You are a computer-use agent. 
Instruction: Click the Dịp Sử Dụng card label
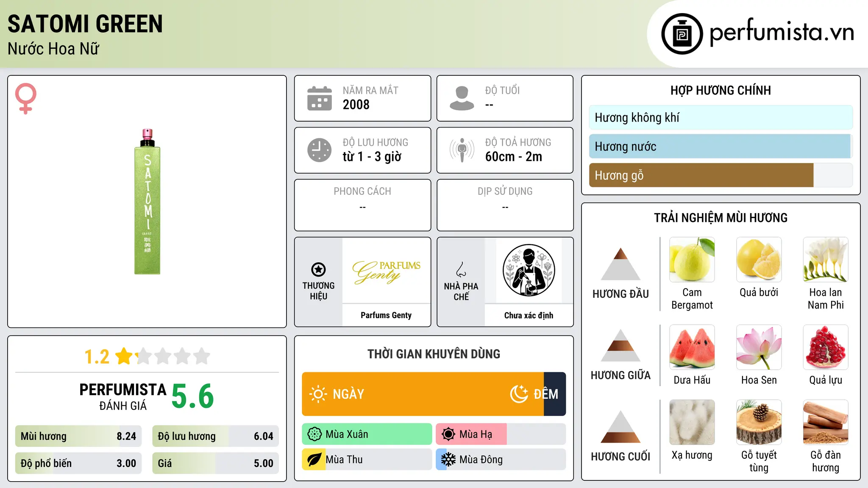[x=505, y=191]
